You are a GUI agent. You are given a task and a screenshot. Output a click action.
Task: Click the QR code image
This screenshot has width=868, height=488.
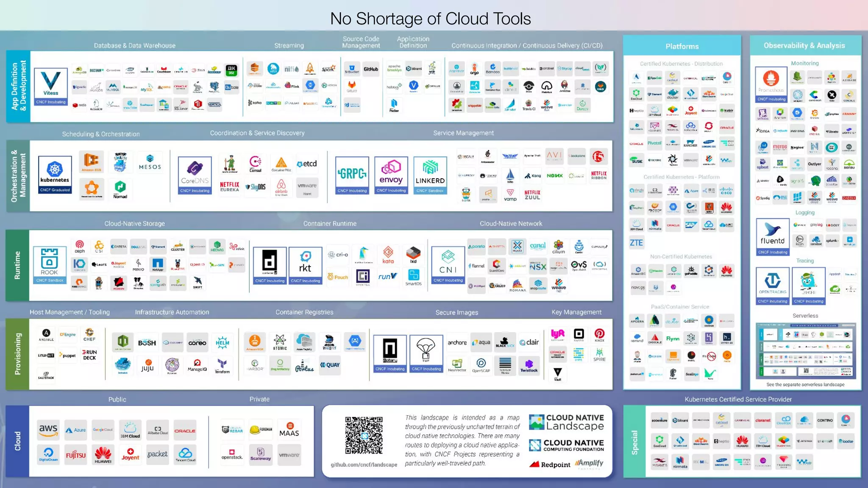(364, 435)
